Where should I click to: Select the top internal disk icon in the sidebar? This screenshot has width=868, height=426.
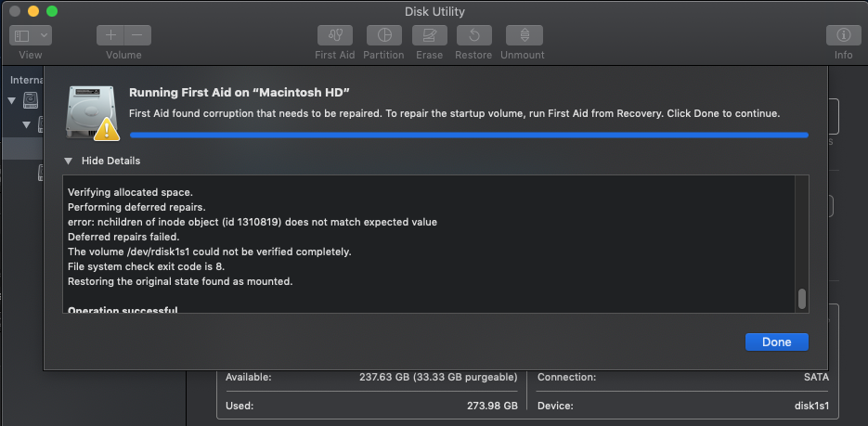[x=31, y=100]
